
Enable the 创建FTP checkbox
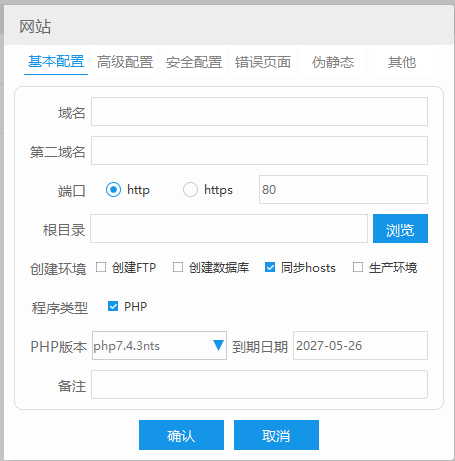(101, 267)
